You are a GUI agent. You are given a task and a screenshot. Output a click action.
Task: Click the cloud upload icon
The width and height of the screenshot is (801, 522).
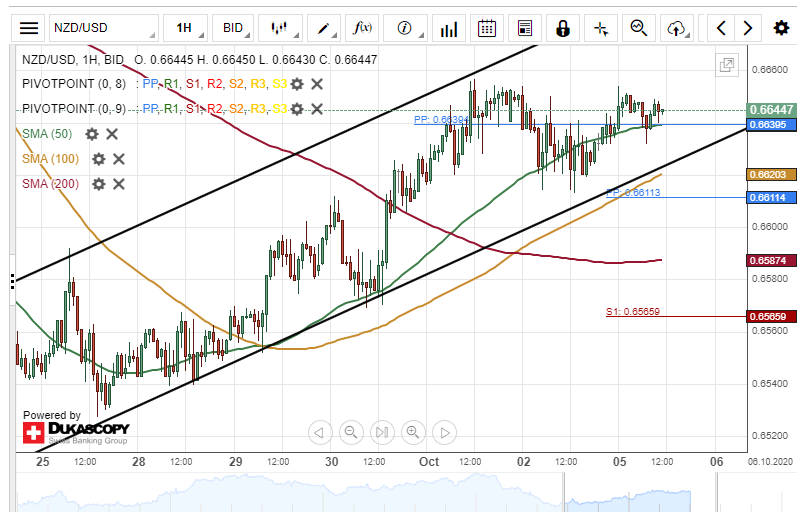click(677, 28)
